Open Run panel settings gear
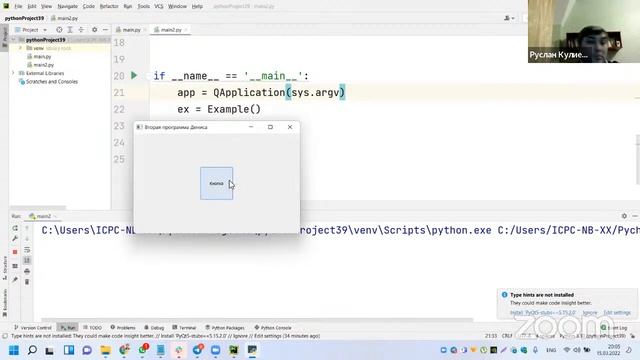Viewport: 640px width, 360px height. 624,216
